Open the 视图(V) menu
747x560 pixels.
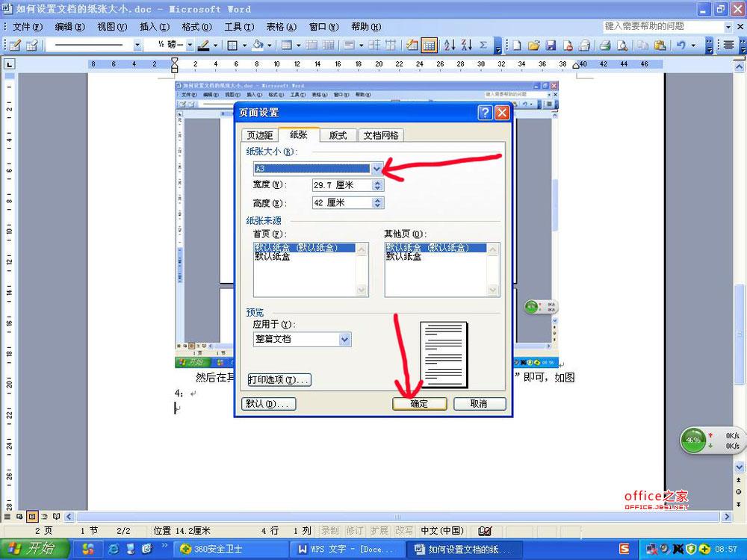tap(112, 27)
